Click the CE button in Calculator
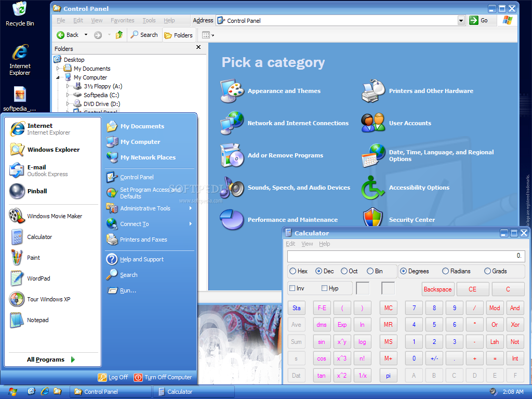Viewport: 532px width, 399px height. click(x=472, y=289)
